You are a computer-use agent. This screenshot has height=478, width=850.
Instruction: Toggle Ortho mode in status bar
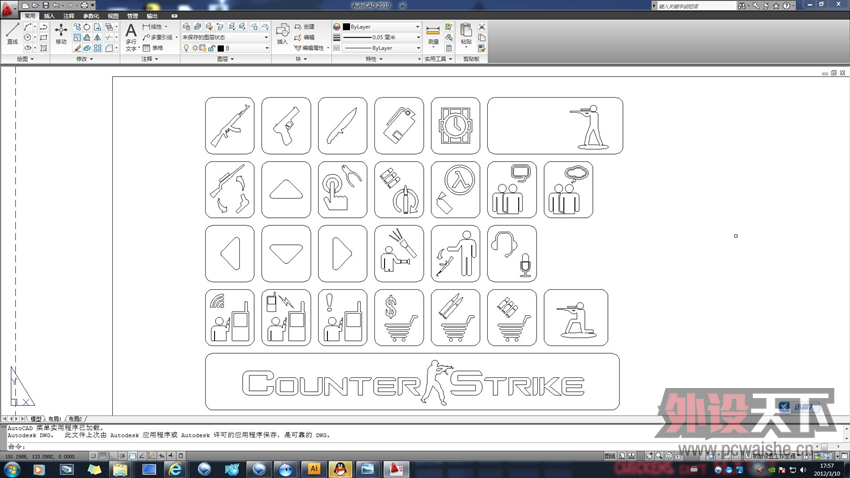(113, 456)
